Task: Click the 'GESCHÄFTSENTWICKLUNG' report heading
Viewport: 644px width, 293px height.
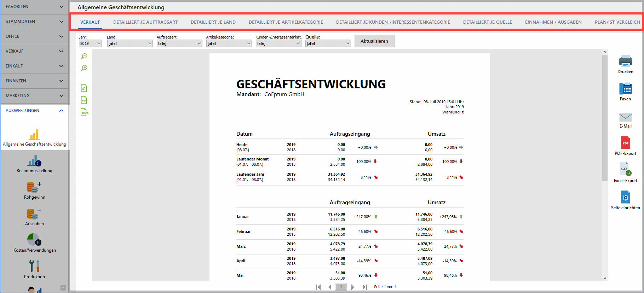Action: click(x=311, y=84)
